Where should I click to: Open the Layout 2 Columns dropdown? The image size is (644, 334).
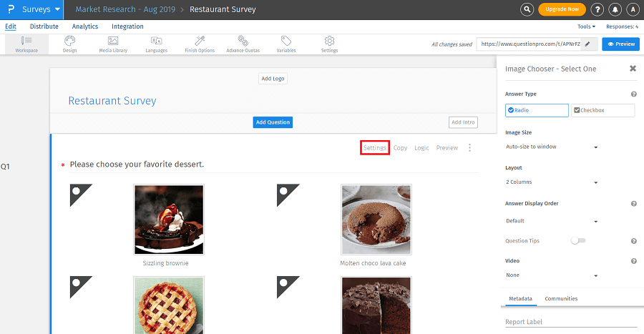click(551, 182)
